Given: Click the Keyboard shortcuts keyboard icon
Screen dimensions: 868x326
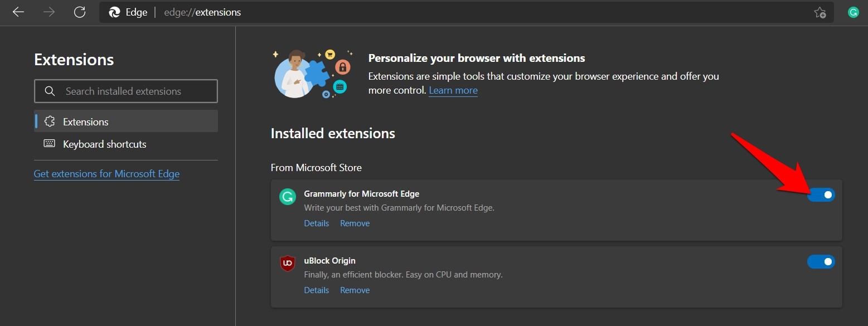Looking at the screenshot, I should click(x=50, y=143).
